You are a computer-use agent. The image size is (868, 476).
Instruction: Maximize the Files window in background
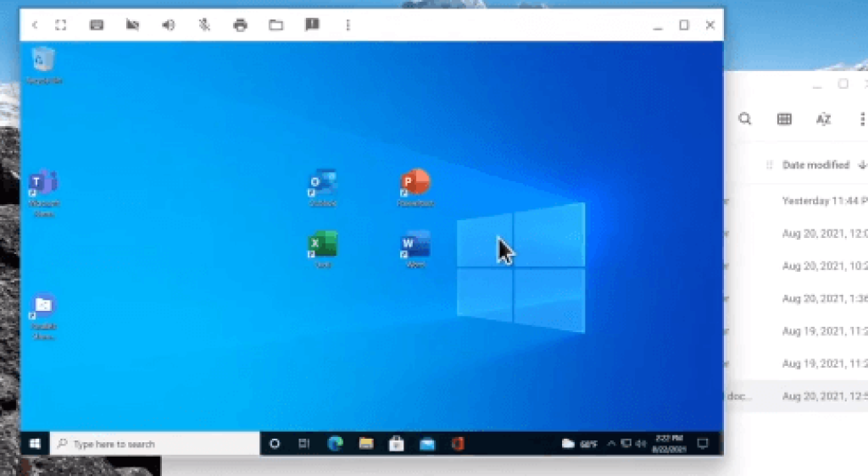coord(843,84)
